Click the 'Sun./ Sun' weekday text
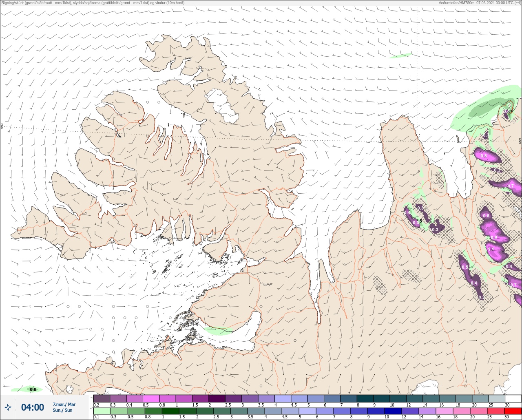 (62, 410)
